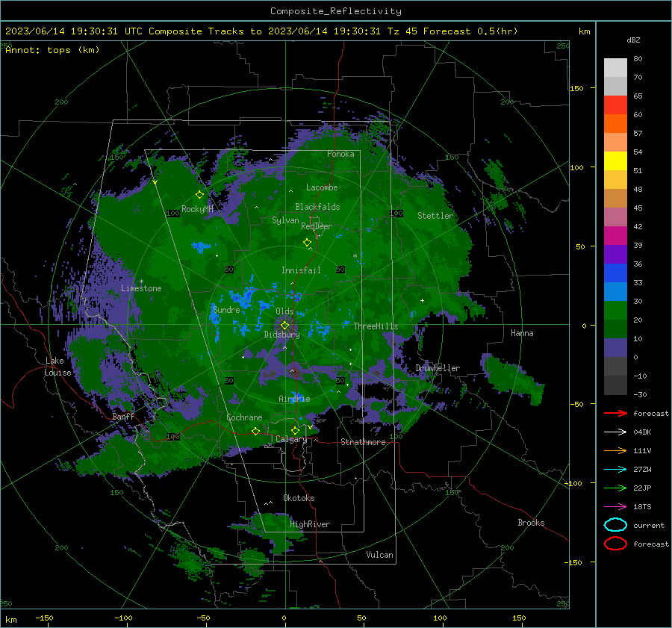Screen dimensions: 672x628
Task: Click the Composite_Reflectivity title
Action: coord(336,11)
